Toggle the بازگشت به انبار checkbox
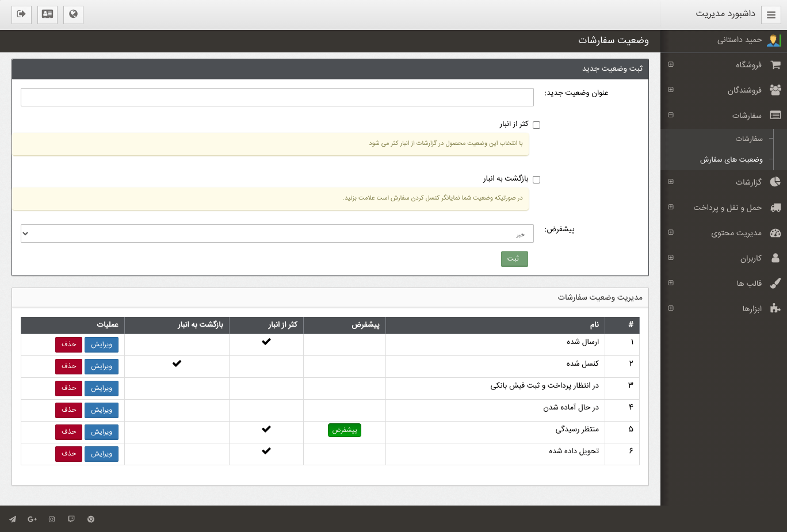Screen dimensions: 787x532 pyautogui.click(x=536, y=179)
